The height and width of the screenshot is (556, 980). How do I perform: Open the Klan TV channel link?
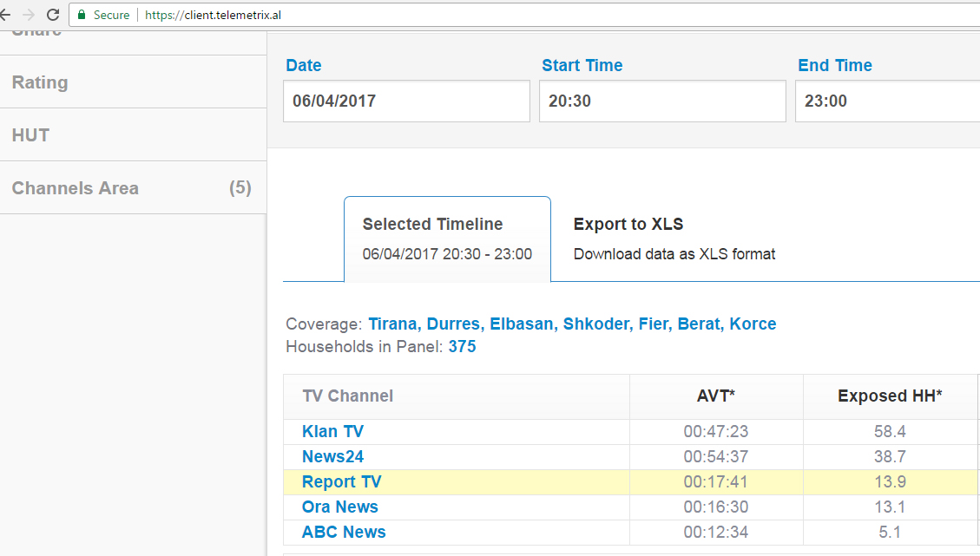(x=332, y=431)
